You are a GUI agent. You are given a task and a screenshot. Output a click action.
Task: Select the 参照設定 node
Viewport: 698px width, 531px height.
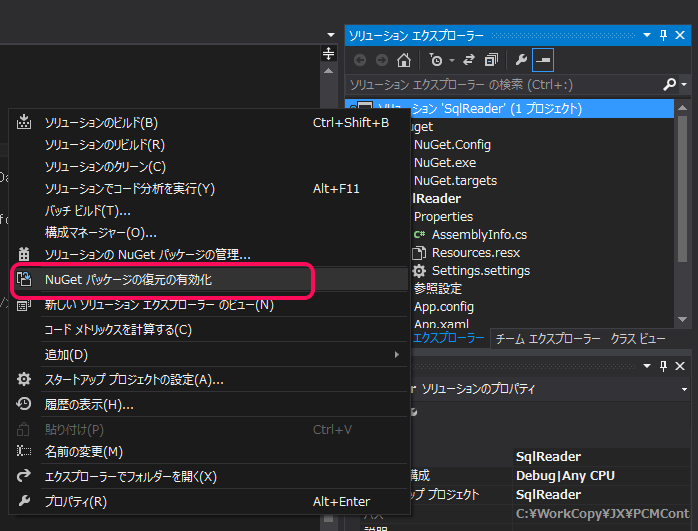pyautogui.click(x=438, y=288)
